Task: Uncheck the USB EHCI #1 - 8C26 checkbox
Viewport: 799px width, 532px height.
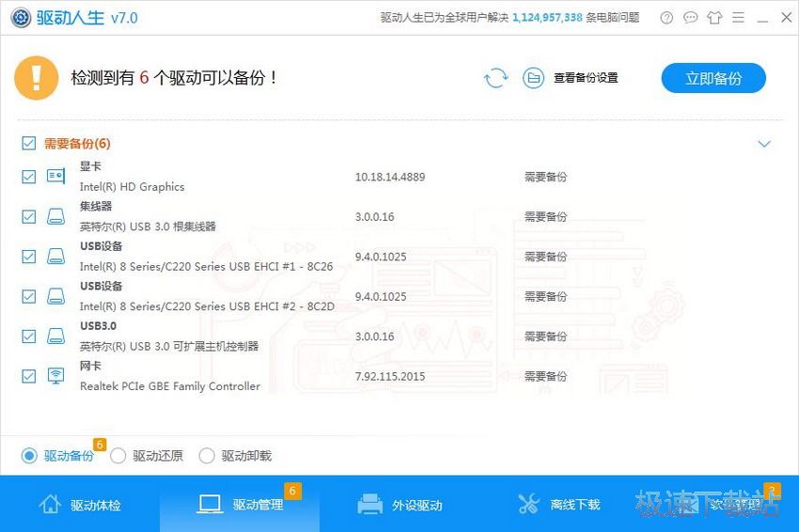Action: pos(29,257)
